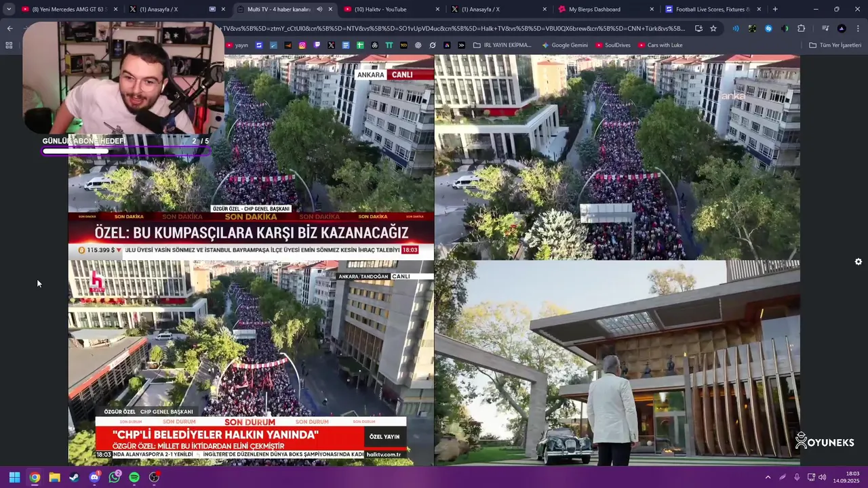Click the top-right ANKA stream video
This screenshot has height=488, width=868.
coord(617,157)
